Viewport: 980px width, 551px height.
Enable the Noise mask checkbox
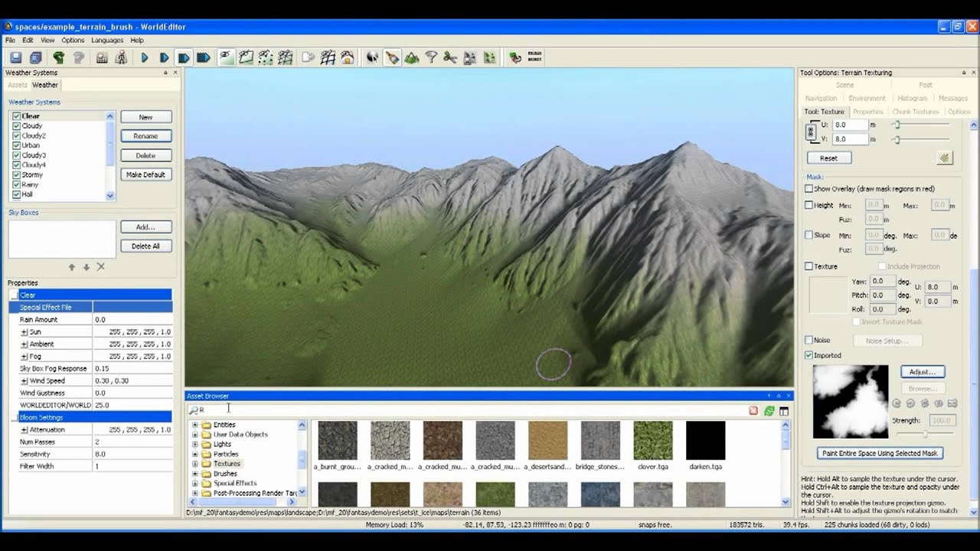pyautogui.click(x=808, y=340)
